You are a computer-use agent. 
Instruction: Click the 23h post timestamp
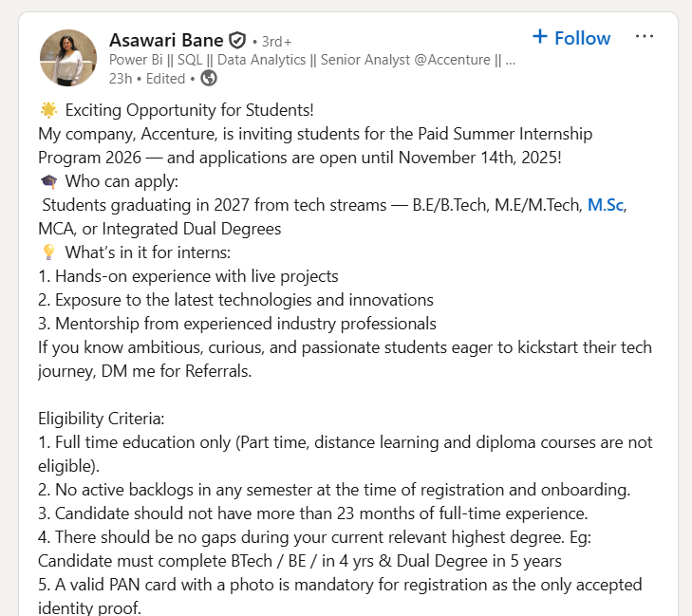(120, 78)
